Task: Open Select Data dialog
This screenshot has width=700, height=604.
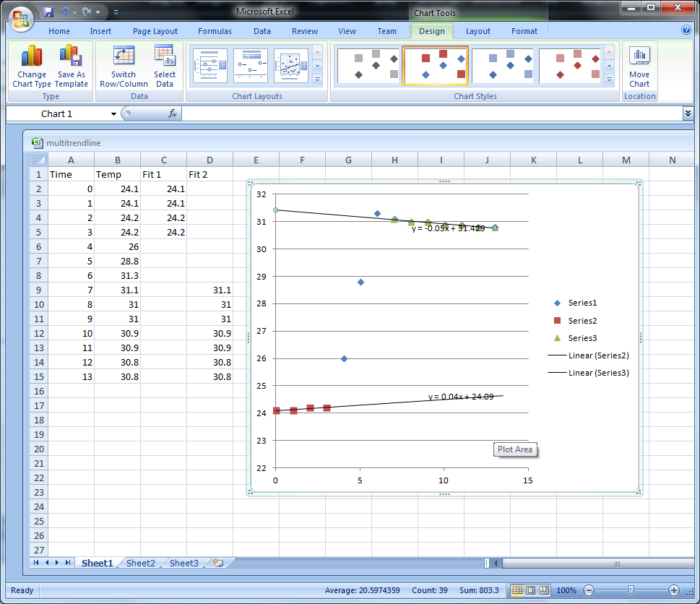Action: (x=164, y=56)
